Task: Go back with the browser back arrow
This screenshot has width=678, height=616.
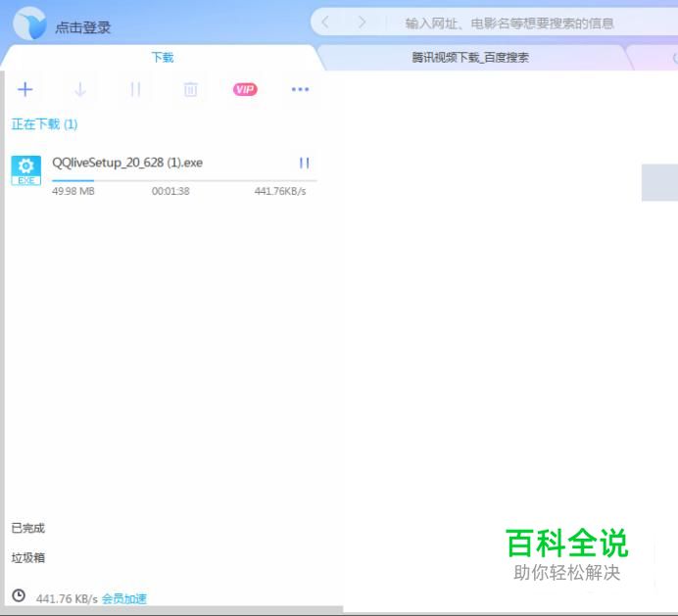Action: point(325,23)
